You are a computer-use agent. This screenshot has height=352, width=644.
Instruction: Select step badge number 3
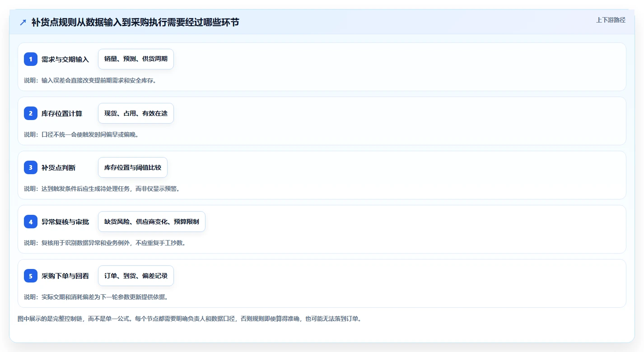tap(31, 167)
